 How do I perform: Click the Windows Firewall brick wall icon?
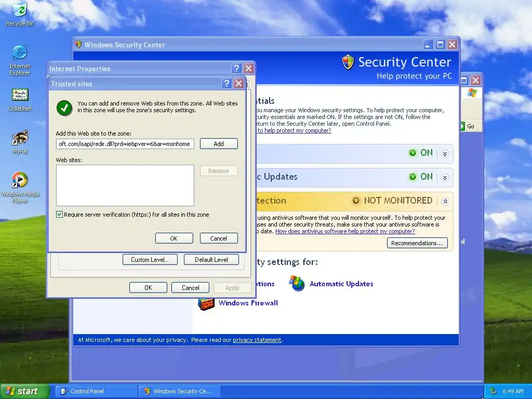(x=206, y=303)
